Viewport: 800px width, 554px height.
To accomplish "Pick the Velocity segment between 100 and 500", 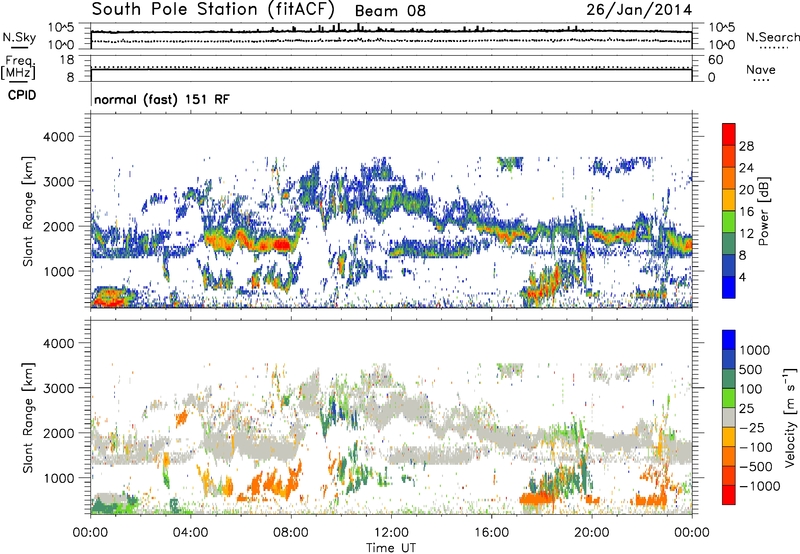I will (x=729, y=379).
